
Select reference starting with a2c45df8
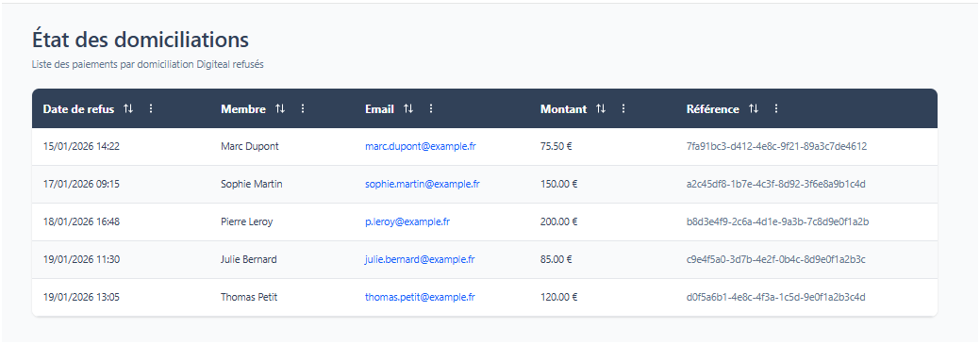[775, 184]
